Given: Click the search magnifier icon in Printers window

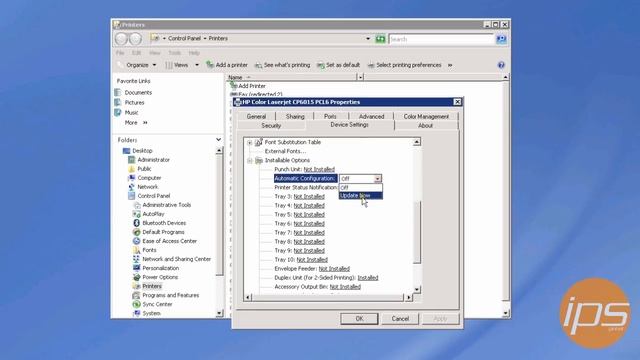Looking at the screenshot, I should 501,39.
